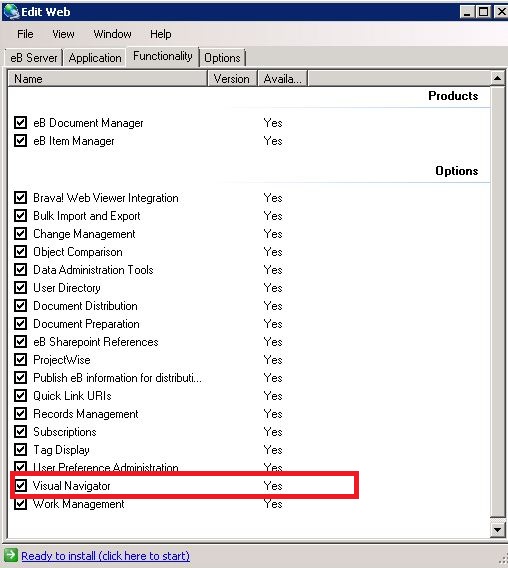Uncheck the Data Administration Tools checkbox
508x568 pixels.
[x=21, y=270]
